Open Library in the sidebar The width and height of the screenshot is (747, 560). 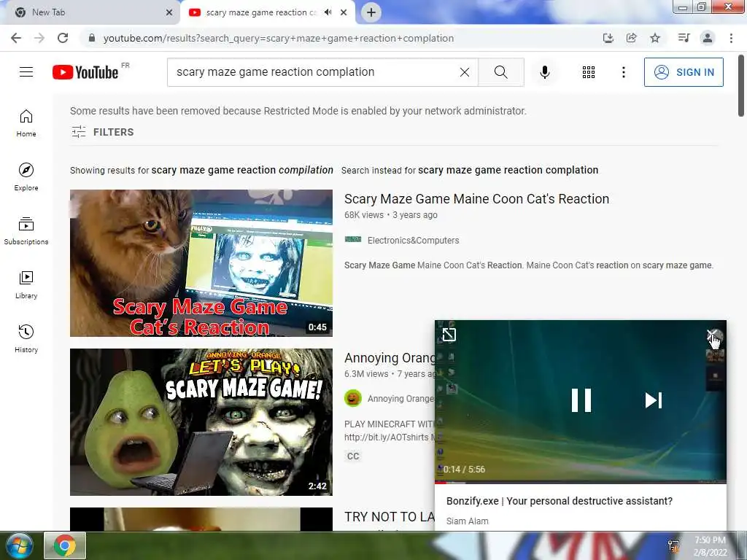(26, 285)
